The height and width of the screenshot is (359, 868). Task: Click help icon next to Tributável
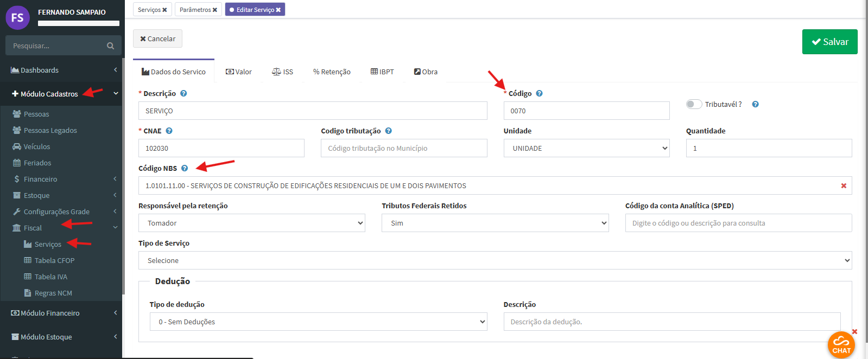pos(755,104)
